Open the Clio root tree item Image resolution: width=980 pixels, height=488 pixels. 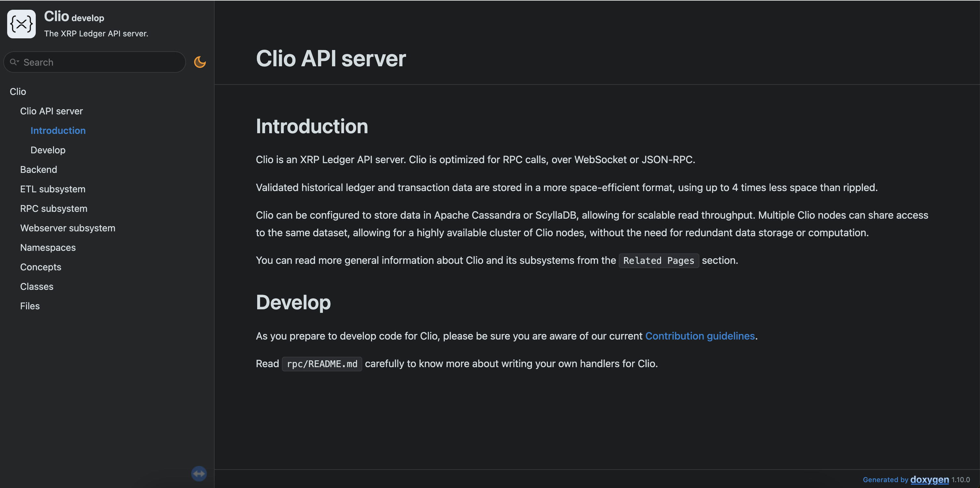tap(18, 92)
